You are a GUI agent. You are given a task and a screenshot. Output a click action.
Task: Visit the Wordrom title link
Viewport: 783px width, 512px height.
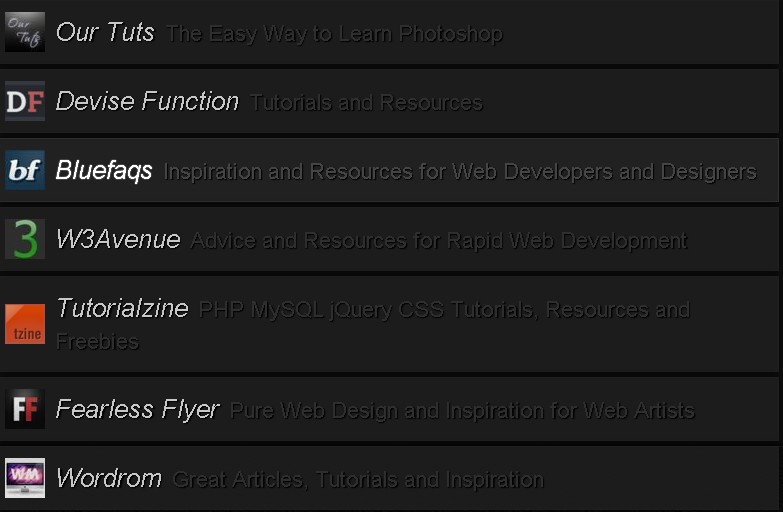(x=108, y=477)
